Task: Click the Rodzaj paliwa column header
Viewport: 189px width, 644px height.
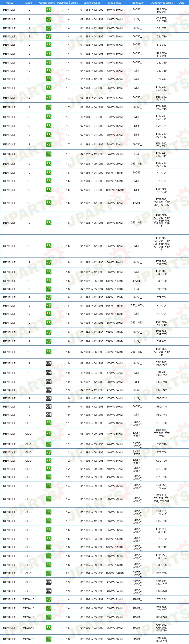Action: 47,2
